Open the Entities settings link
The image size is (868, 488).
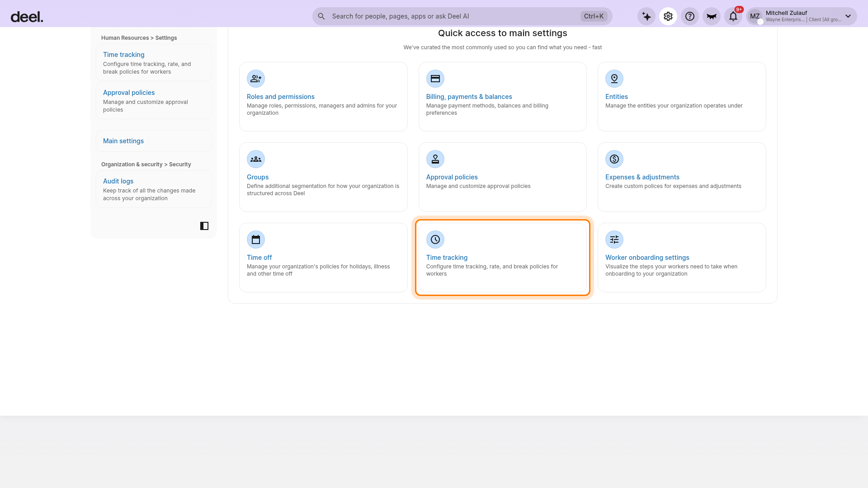(617, 97)
